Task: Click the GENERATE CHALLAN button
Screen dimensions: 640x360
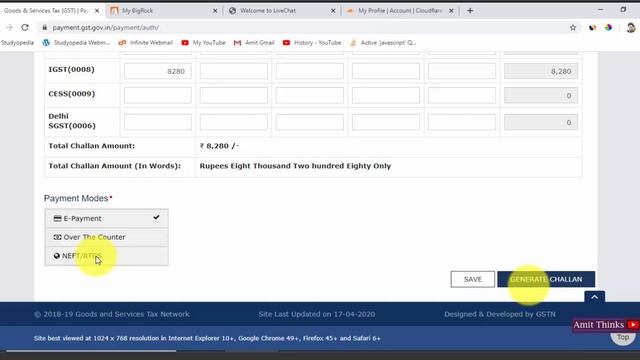Action: [x=546, y=279]
